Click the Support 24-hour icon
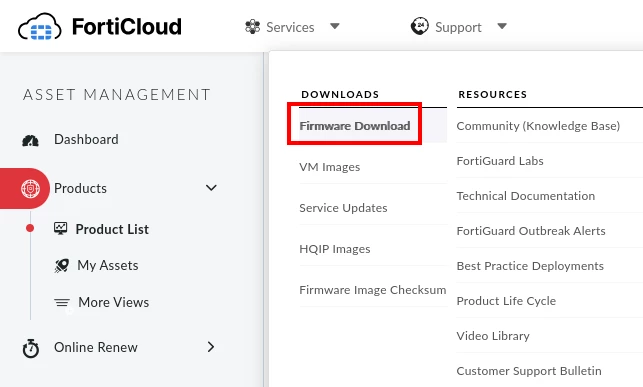Viewport: 643px width, 387px height. (420, 26)
